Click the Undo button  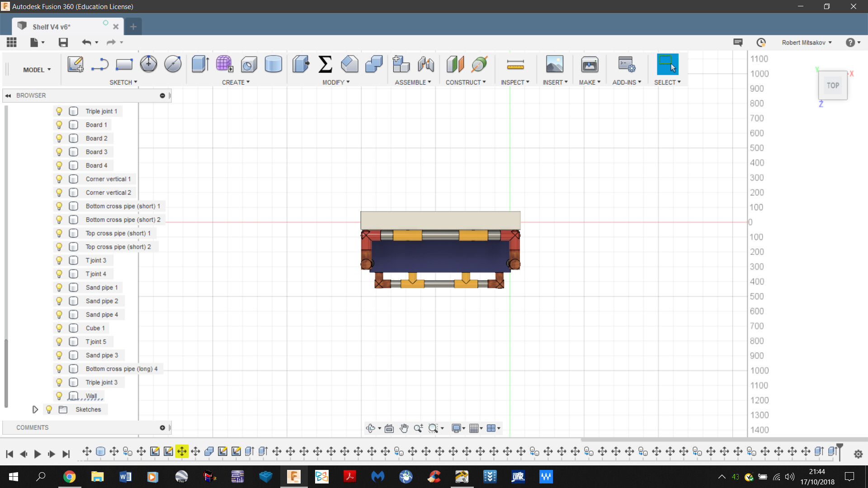point(86,42)
